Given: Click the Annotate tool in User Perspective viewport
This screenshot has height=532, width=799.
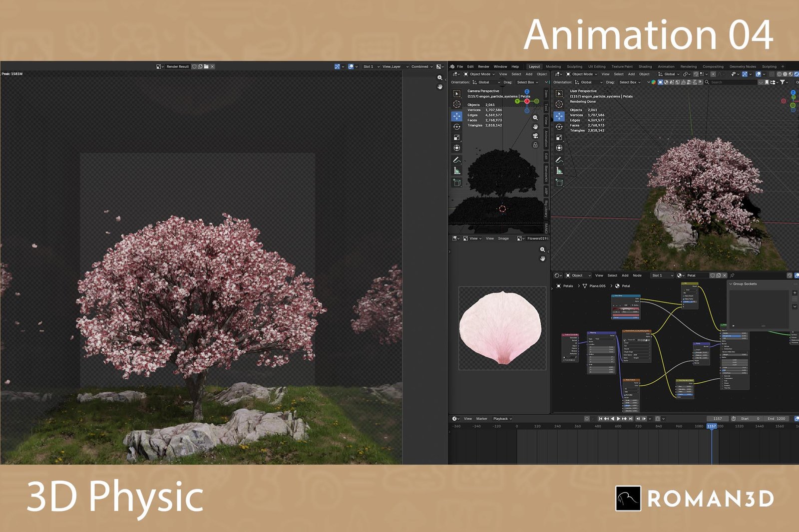Looking at the screenshot, I should (x=559, y=160).
